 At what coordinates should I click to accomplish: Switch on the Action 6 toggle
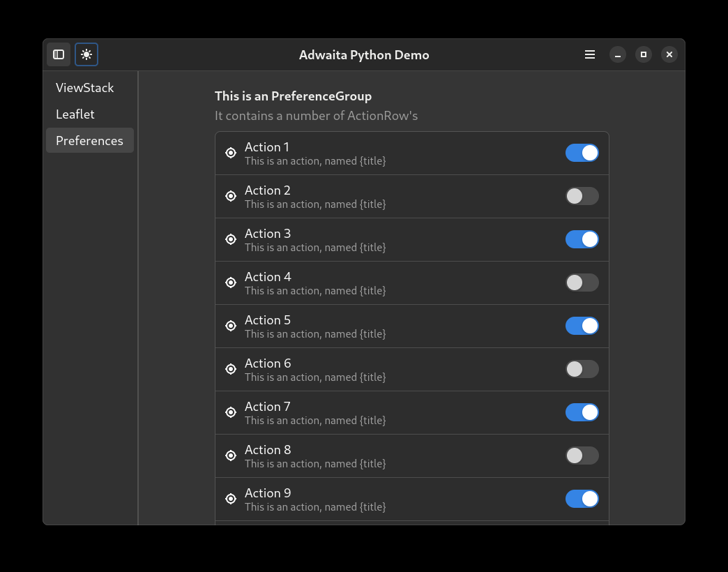[582, 368]
